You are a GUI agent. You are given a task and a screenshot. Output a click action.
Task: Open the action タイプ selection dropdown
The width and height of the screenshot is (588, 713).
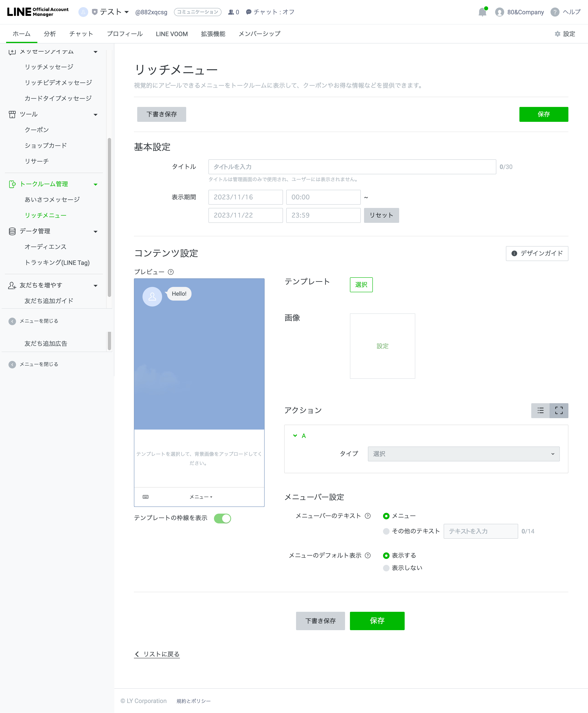[x=463, y=454]
